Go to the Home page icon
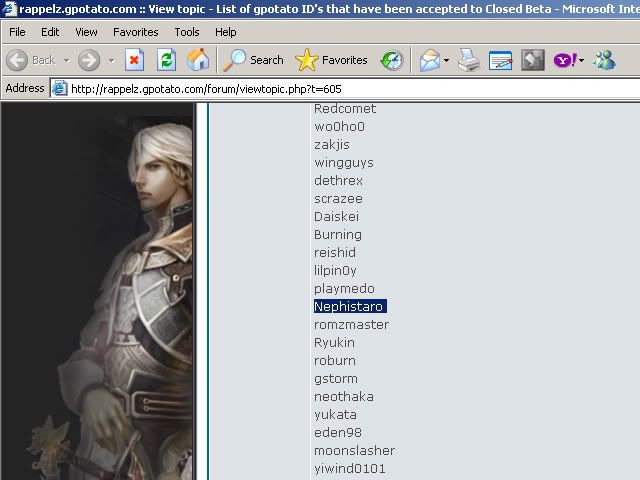This screenshot has width=640, height=480. [x=198, y=60]
